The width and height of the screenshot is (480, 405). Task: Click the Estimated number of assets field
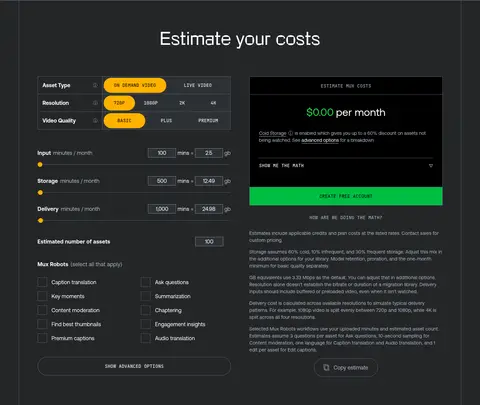point(209,242)
